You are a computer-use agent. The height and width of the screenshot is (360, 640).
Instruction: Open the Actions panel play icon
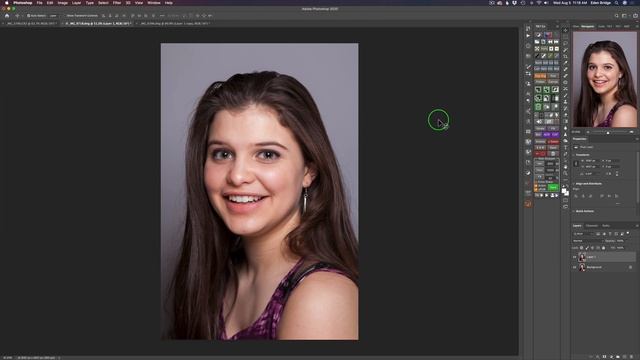click(528, 36)
